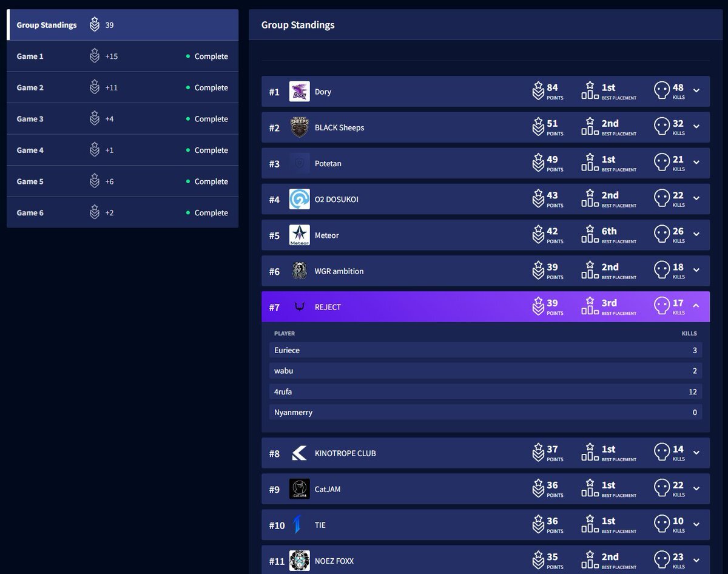The width and height of the screenshot is (728, 574).
Task: Click the REJECT team name
Action: click(328, 307)
